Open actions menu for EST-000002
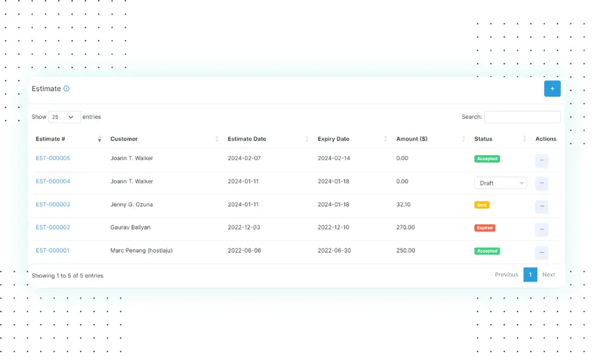This screenshot has width=593, height=364. coord(541,229)
